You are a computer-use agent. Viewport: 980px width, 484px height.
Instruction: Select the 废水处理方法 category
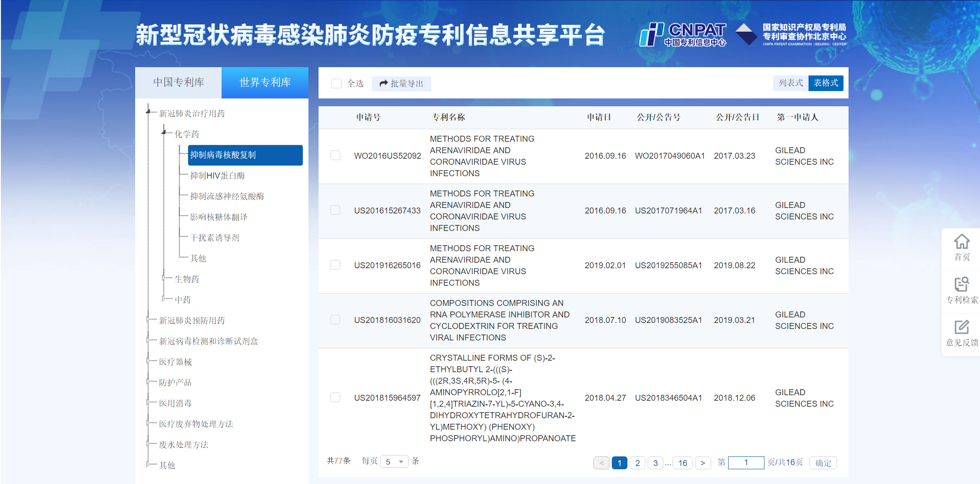183,445
